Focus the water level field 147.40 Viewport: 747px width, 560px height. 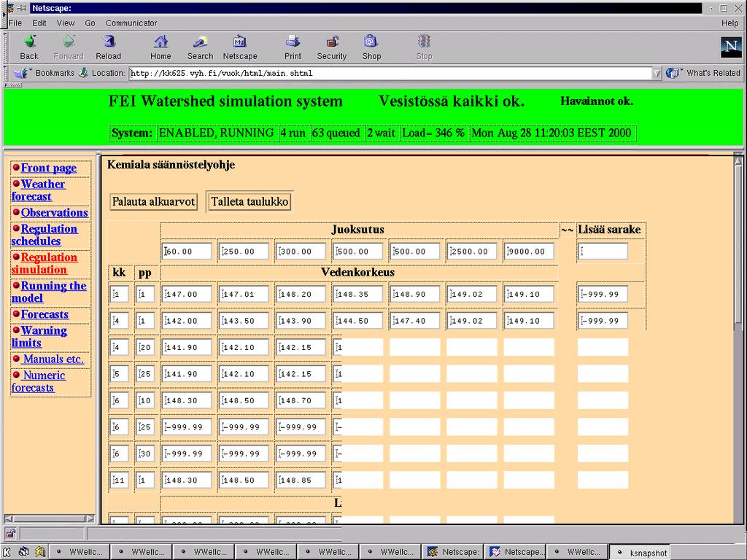(x=415, y=321)
